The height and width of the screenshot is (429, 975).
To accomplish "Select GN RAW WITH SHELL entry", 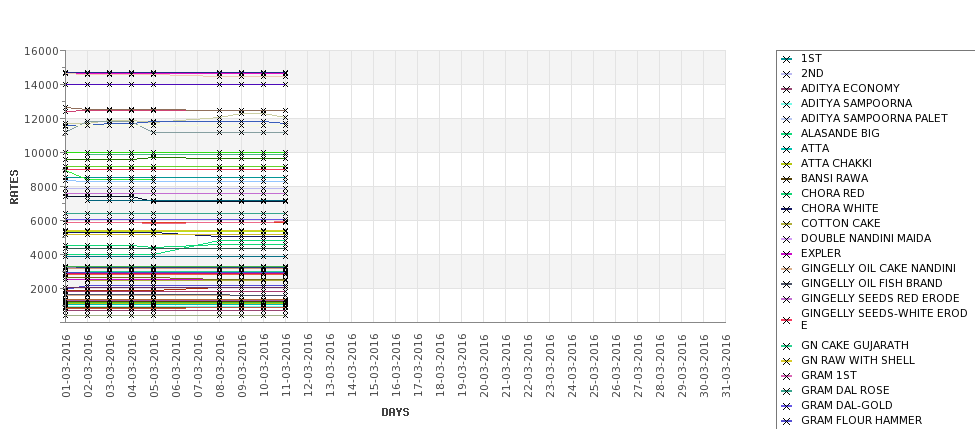I will (x=857, y=360).
